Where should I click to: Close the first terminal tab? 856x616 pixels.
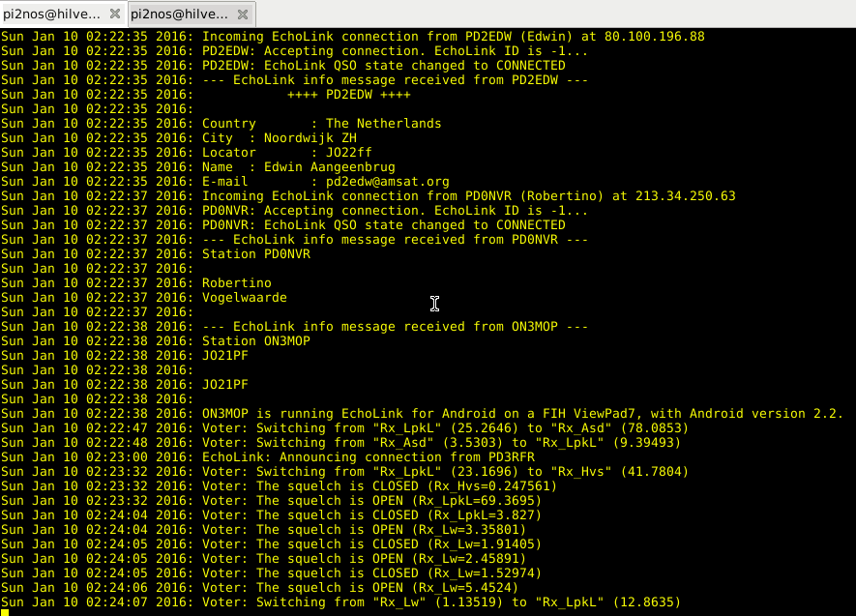point(115,15)
